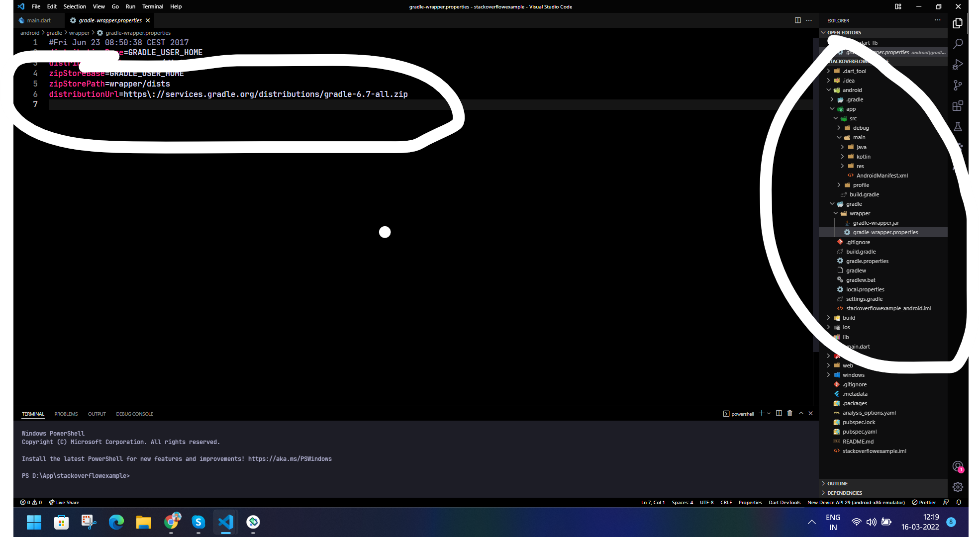Split the terminal panel
This screenshot has width=980, height=537.
[779, 413]
